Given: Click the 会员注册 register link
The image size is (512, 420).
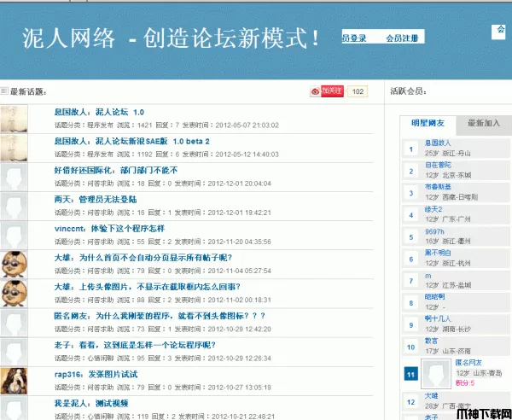Looking at the screenshot, I should coord(402,38).
